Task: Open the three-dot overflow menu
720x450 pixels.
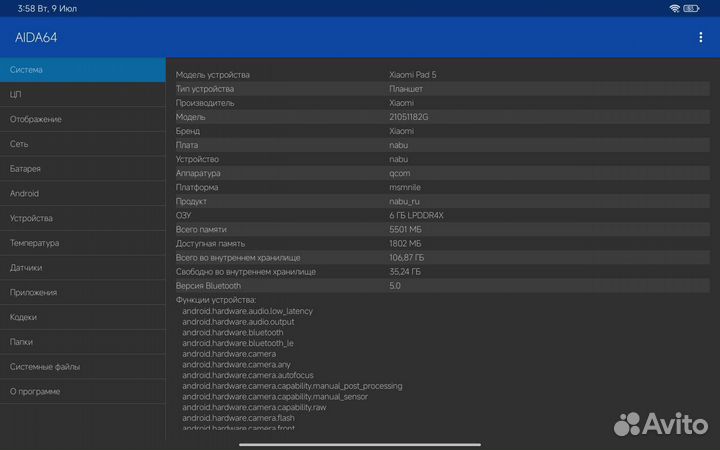Action: coord(700,37)
